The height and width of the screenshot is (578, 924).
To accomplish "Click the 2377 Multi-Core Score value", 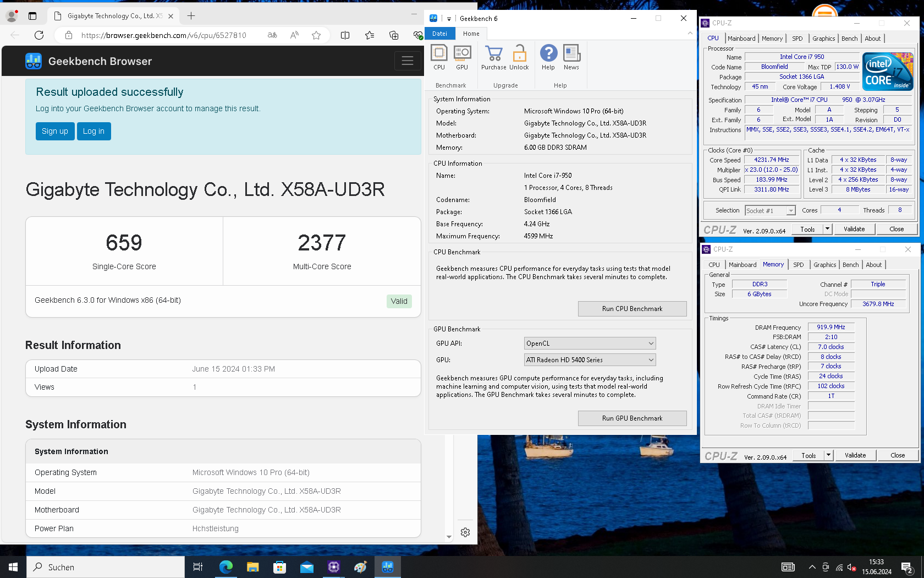I will tap(322, 243).
